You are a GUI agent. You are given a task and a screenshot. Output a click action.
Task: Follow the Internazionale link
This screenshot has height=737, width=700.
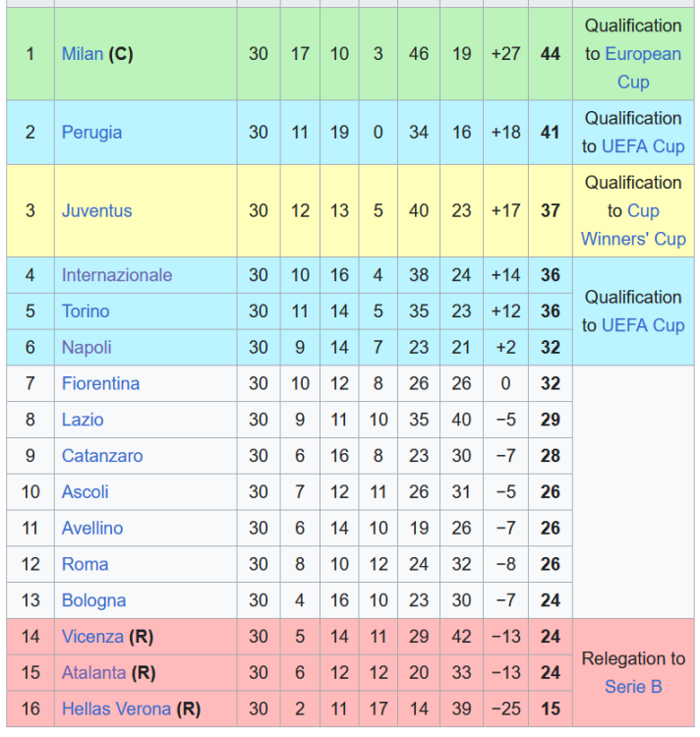coord(116,275)
